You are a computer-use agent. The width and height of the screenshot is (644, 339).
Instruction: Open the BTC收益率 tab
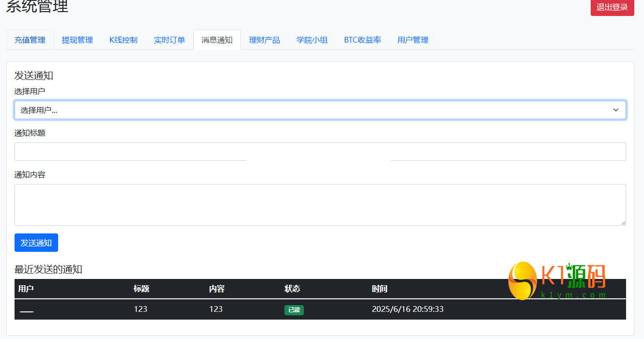(362, 40)
